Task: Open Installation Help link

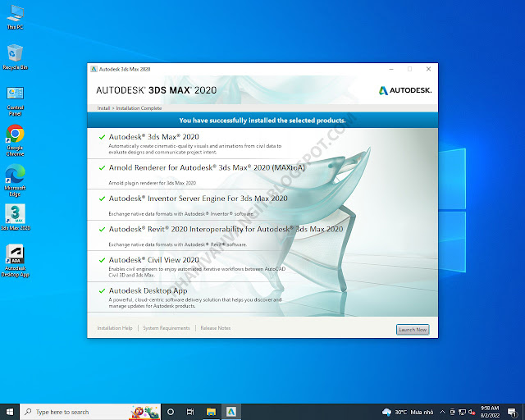Action: (115, 328)
